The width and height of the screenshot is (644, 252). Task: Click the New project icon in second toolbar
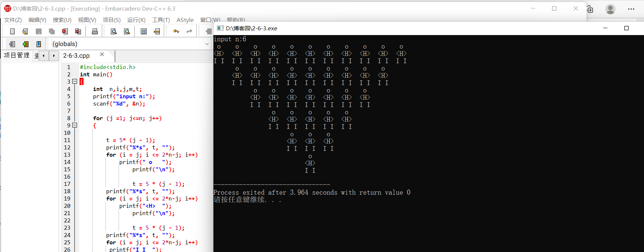point(12,44)
